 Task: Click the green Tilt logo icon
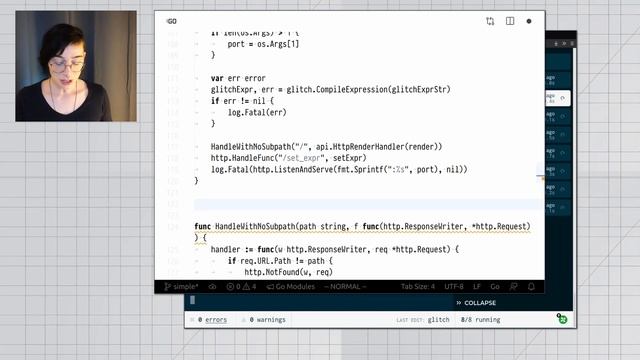(562, 319)
